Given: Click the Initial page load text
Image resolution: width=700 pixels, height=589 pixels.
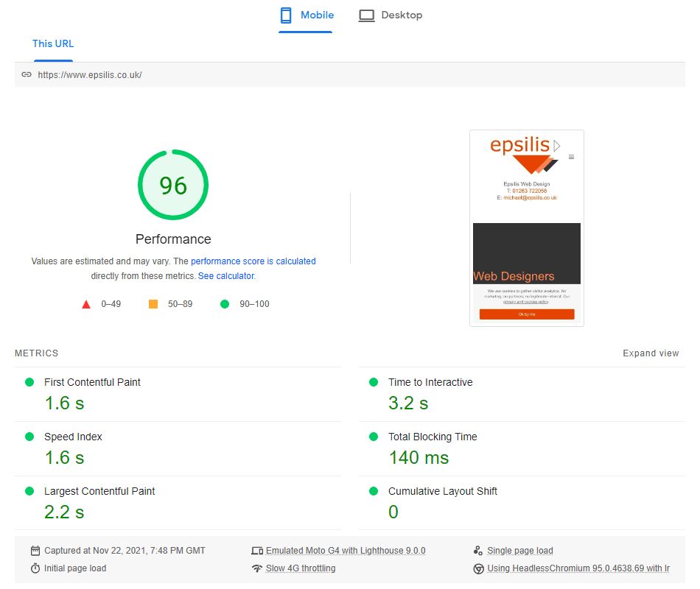Looking at the screenshot, I should pos(75,568).
